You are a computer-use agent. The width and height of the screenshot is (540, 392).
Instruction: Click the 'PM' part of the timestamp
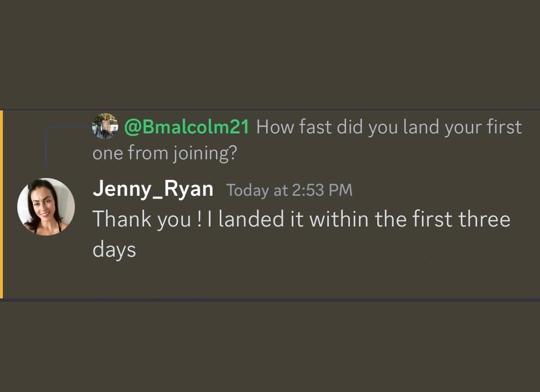[x=341, y=190]
